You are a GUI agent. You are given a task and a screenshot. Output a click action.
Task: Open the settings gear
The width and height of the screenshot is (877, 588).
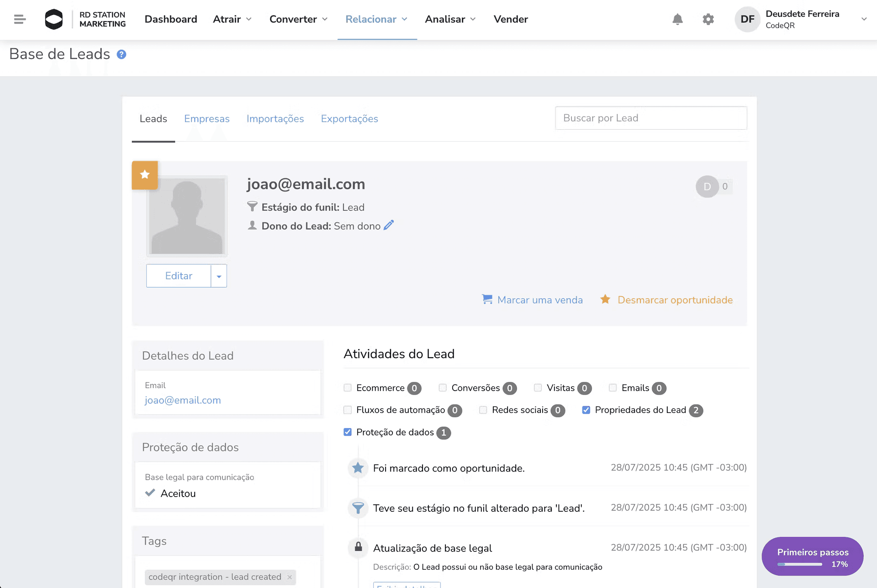coord(708,19)
